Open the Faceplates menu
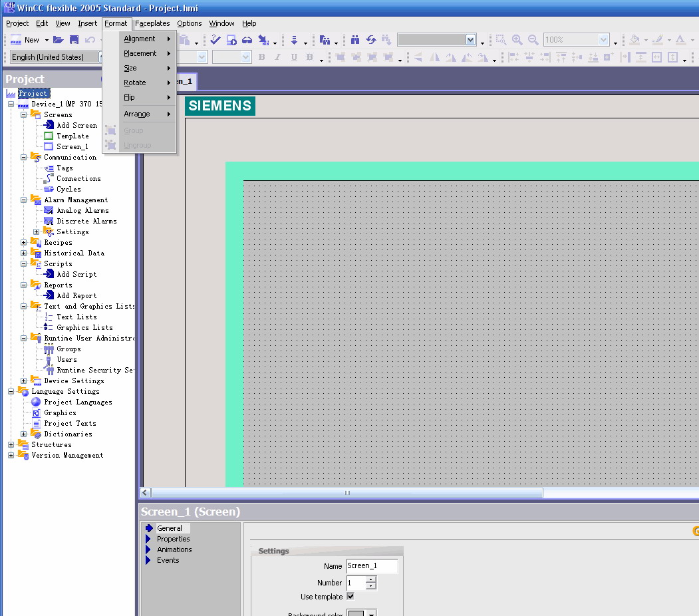The height and width of the screenshot is (616, 699). coord(152,24)
